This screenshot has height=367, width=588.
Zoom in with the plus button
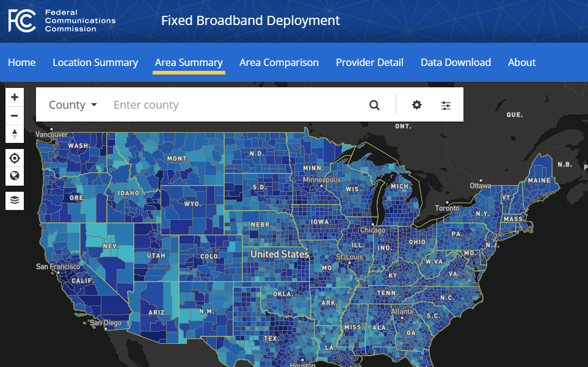[x=15, y=98]
